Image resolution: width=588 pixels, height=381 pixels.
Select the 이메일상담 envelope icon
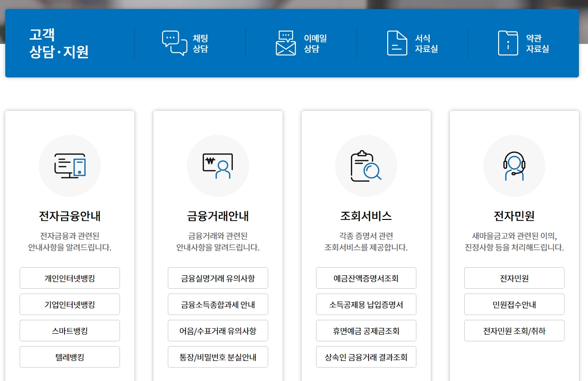click(x=286, y=42)
